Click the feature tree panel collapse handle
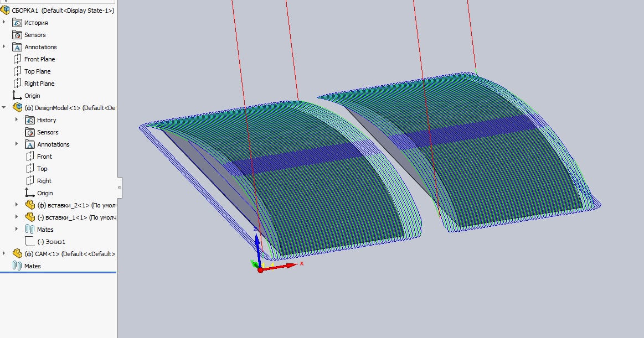Viewport: 644px width, 338px height. coord(120,188)
